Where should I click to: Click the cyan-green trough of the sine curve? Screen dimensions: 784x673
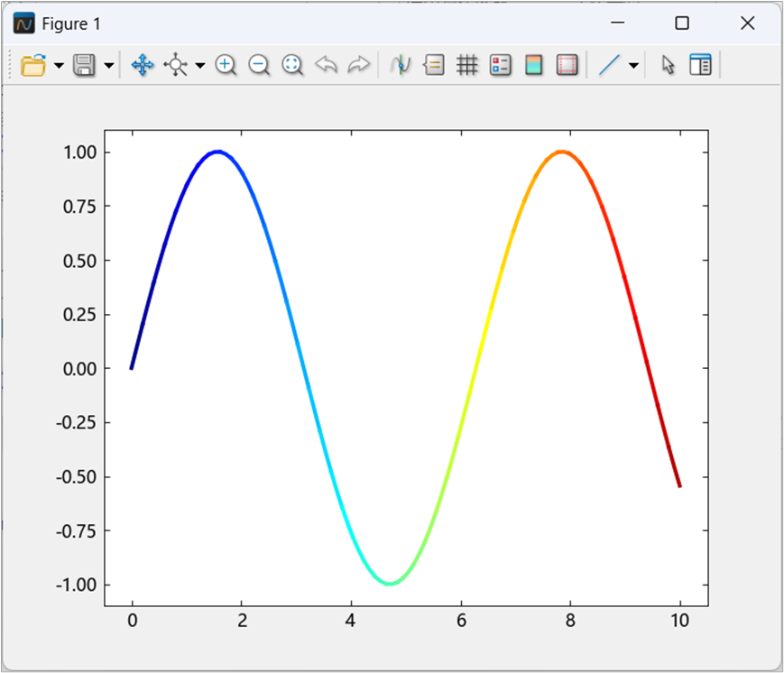390,583
